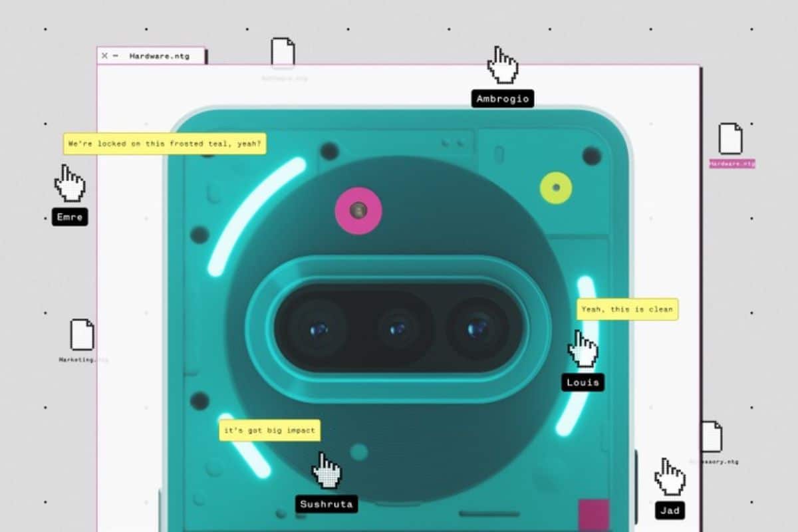Switch to the Hardware.ntg window tab
This screenshot has width=798, height=532.
point(159,56)
